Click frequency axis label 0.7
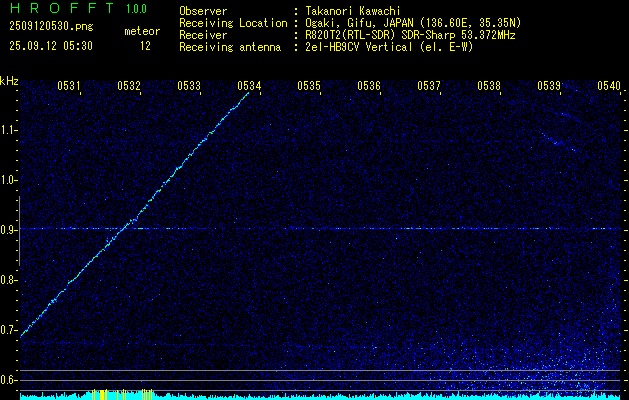The width and height of the screenshot is (629, 400). 9,330
